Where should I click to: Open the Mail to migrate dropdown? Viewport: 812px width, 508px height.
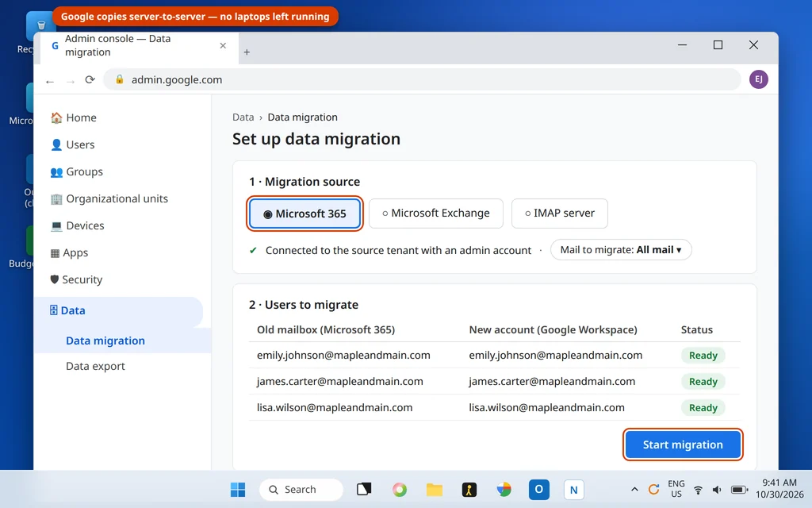pyautogui.click(x=620, y=250)
